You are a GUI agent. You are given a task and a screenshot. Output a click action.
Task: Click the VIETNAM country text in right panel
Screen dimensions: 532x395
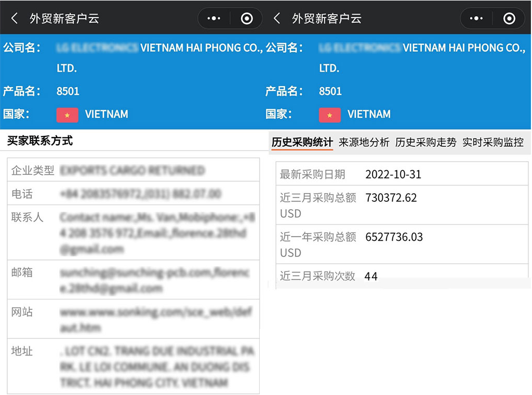click(x=369, y=114)
